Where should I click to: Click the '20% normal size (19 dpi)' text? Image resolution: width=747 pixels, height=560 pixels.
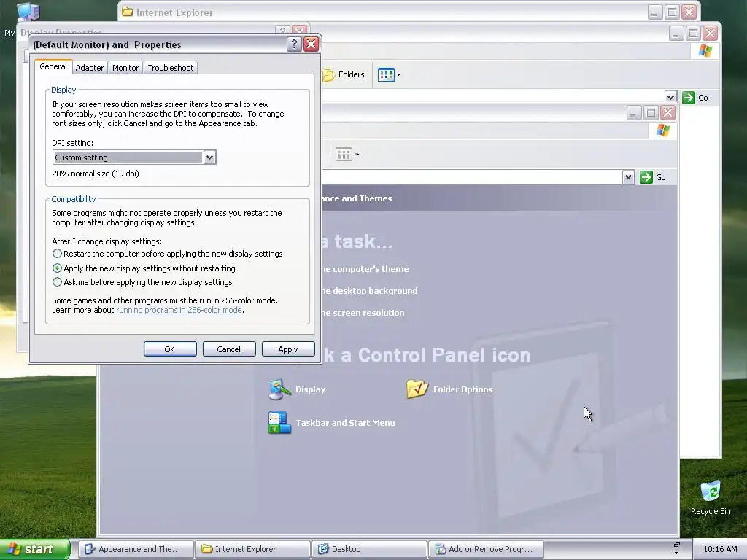point(96,174)
